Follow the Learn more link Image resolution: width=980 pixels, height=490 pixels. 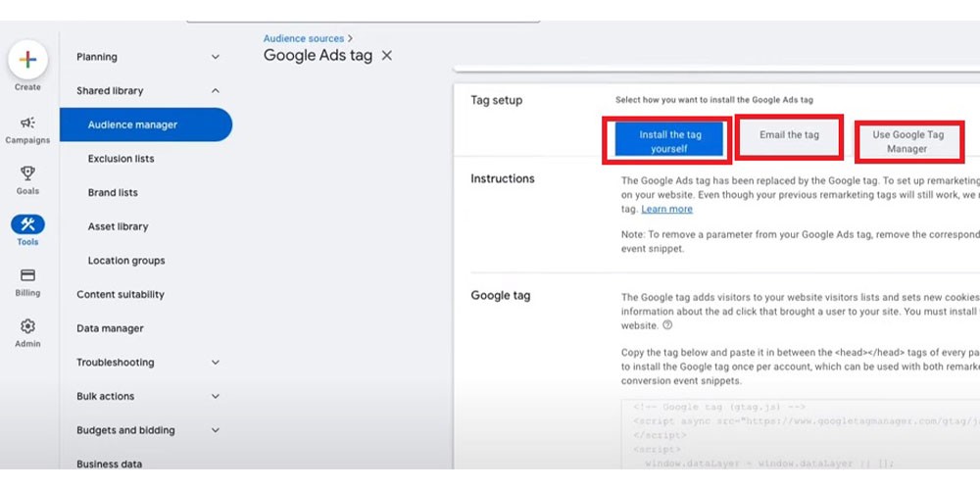tap(666, 209)
